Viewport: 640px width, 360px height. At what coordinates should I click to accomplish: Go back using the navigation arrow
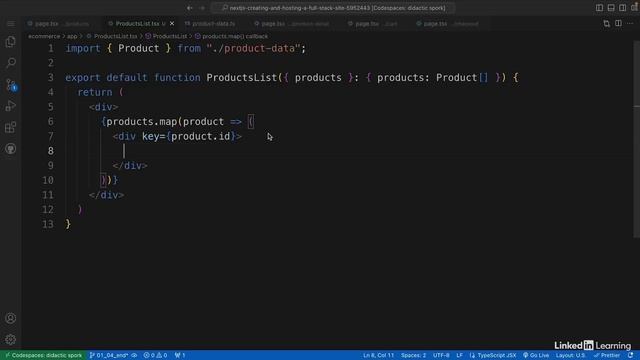coord(190,8)
